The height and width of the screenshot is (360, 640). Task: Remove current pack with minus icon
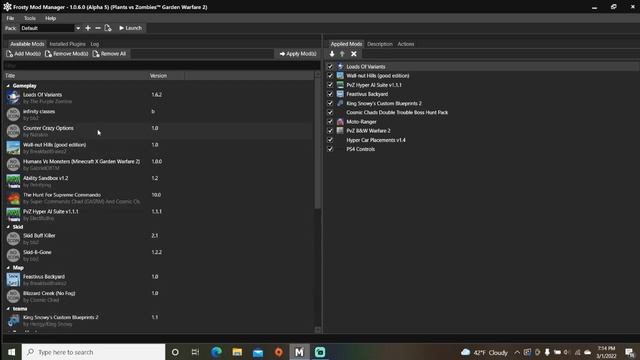point(98,28)
